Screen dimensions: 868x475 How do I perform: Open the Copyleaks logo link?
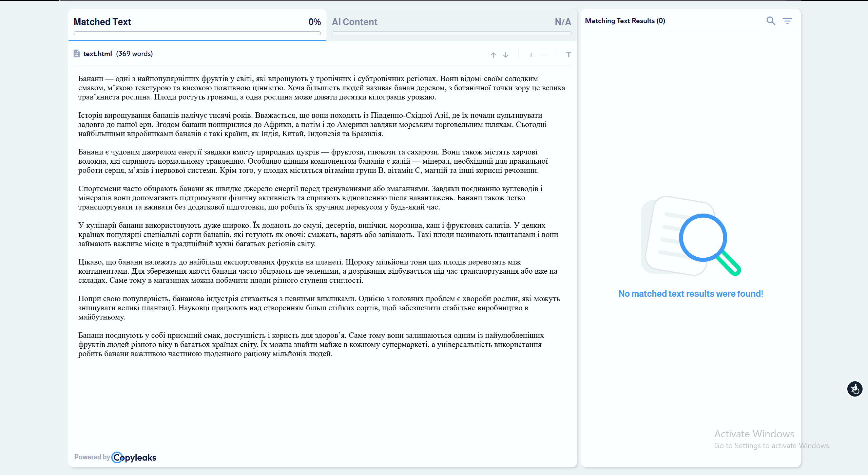(x=134, y=457)
